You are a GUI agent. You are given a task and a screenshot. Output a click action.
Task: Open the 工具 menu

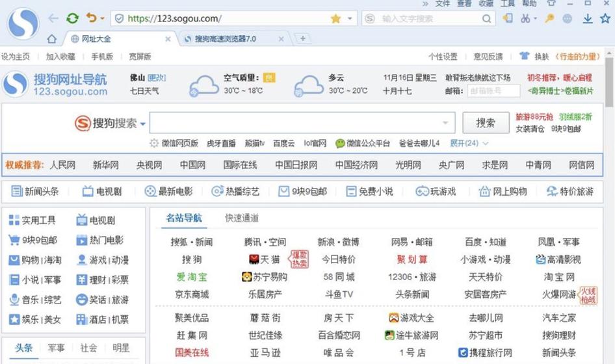click(x=507, y=3)
